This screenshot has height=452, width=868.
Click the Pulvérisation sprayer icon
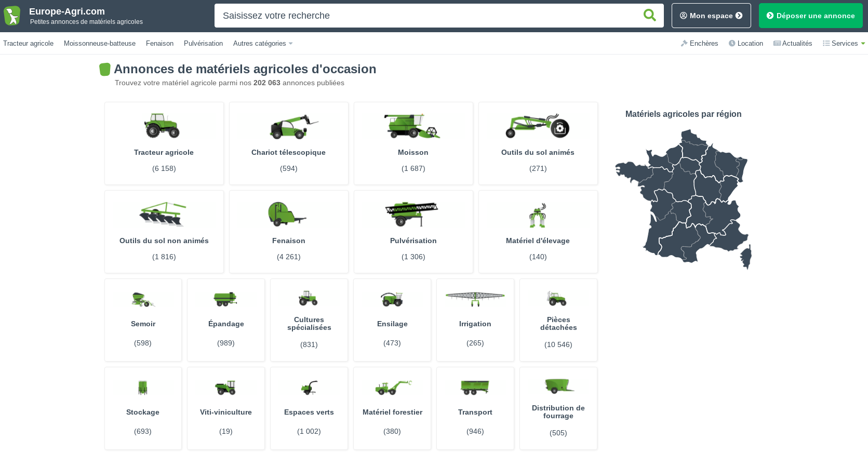click(412, 214)
